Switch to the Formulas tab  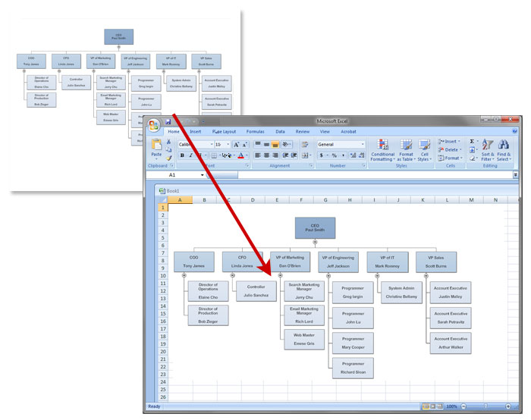[255, 132]
